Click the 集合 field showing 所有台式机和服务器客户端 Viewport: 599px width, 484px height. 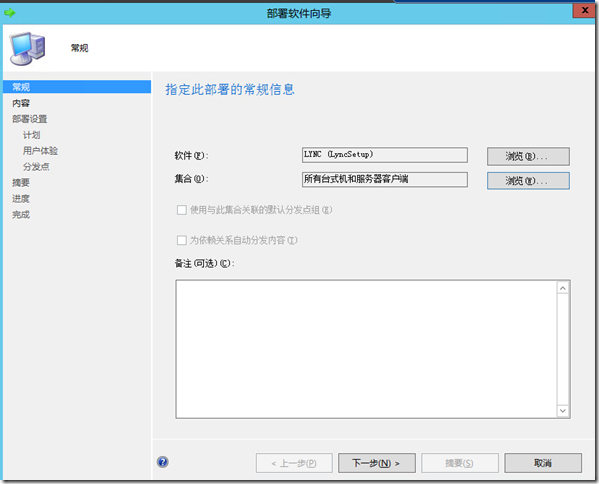385,179
